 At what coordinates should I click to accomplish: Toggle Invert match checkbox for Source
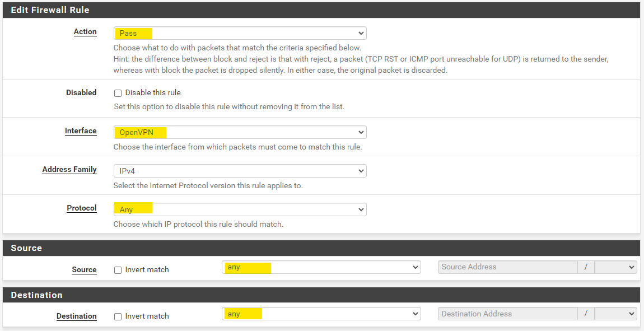click(118, 270)
